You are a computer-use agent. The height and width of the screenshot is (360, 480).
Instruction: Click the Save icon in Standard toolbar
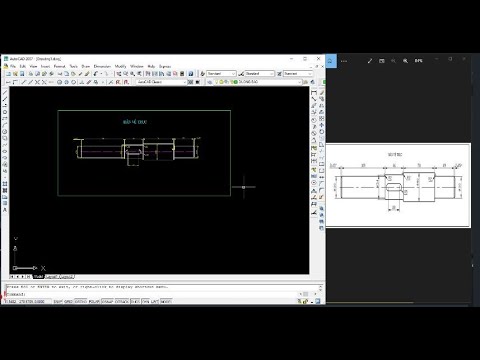22,74
